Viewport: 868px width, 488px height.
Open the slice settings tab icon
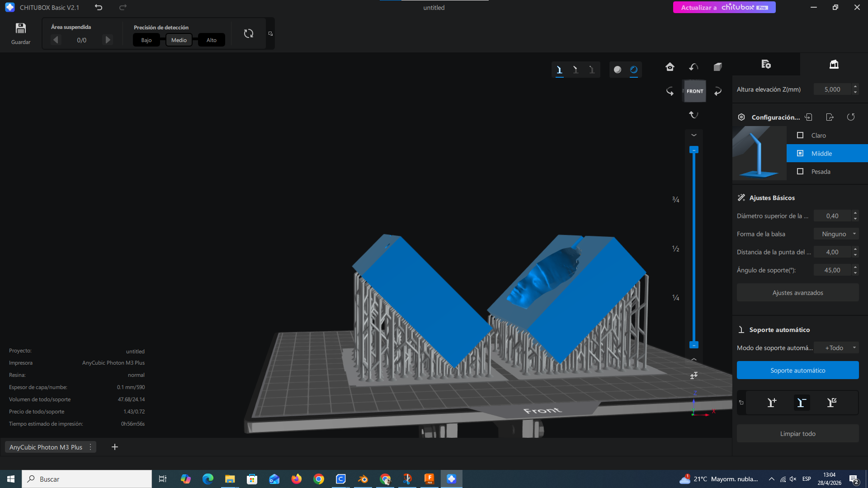coord(766,64)
